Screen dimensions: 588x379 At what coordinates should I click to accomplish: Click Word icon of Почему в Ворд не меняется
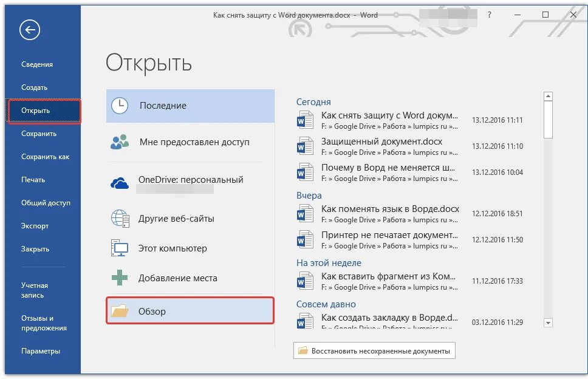[305, 172]
